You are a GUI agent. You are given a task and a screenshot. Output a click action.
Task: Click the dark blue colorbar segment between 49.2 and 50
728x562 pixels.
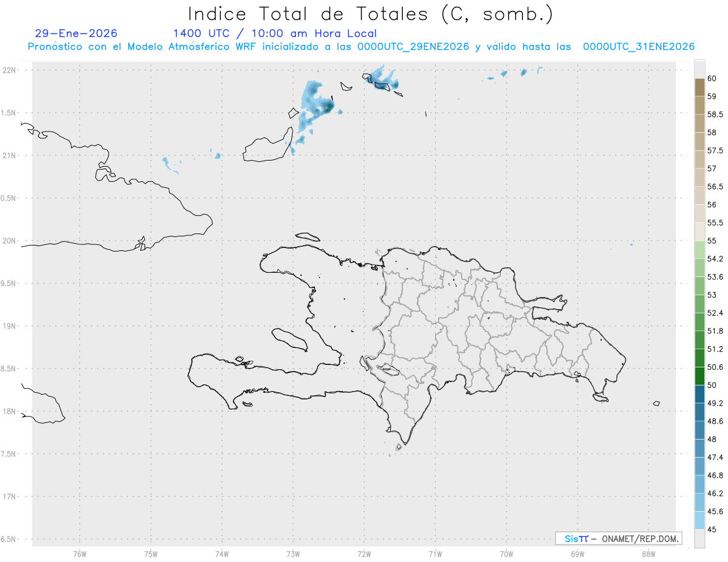(699, 394)
